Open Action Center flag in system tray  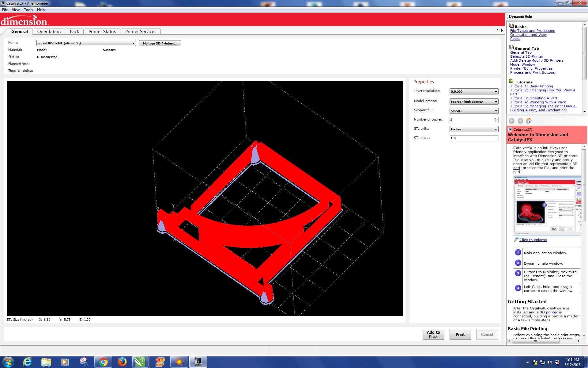tap(535, 362)
